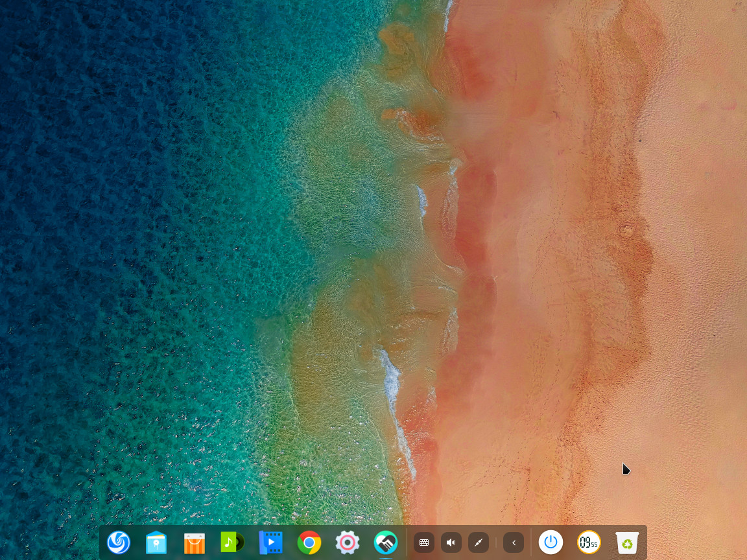Toggle the on-screen keyboard tray icon

(424, 542)
